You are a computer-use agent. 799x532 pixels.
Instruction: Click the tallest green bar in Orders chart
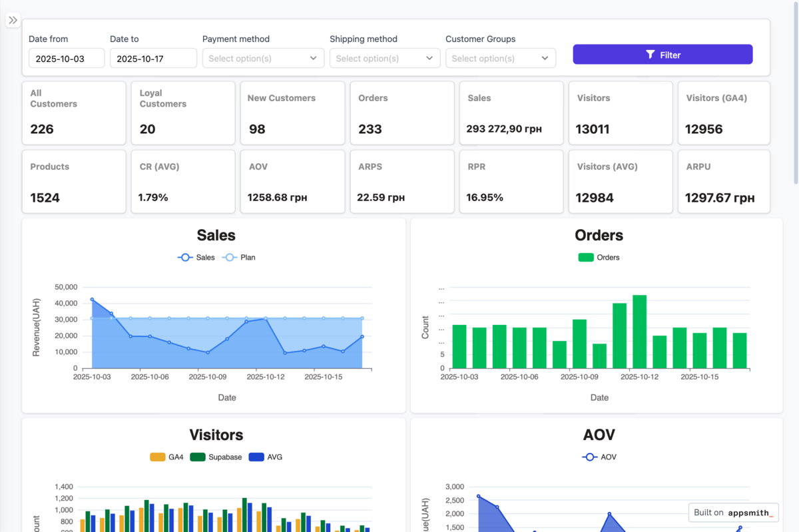pos(640,332)
